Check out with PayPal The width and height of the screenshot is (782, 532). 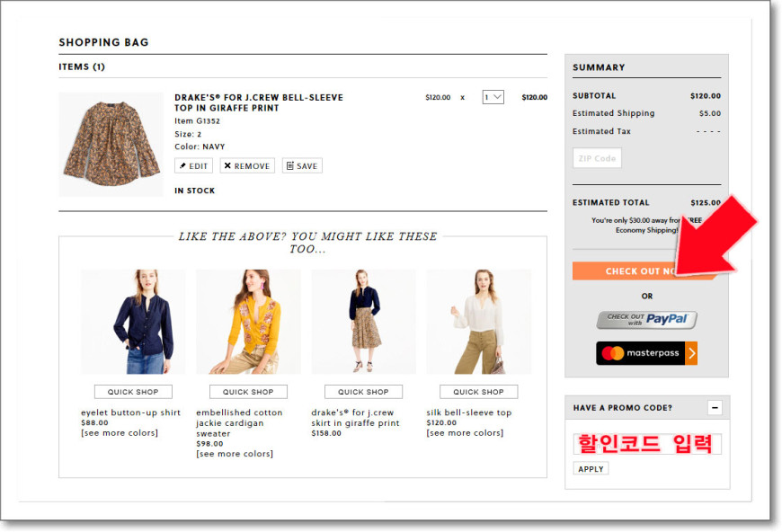pyautogui.click(x=647, y=320)
